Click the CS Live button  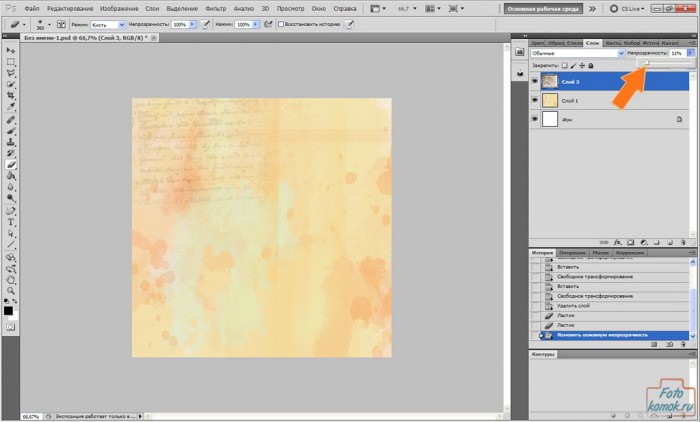pyautogui.click(x=627, y=8)
